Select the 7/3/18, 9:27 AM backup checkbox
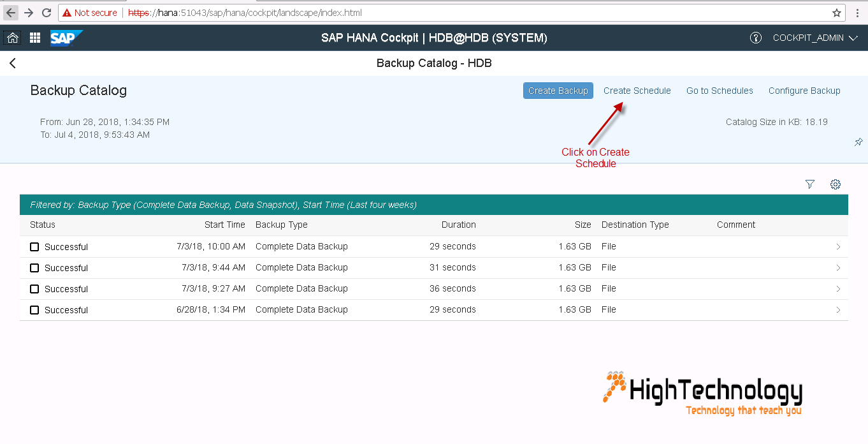Screen dimensions: 868x444 (x=34, y=289)
